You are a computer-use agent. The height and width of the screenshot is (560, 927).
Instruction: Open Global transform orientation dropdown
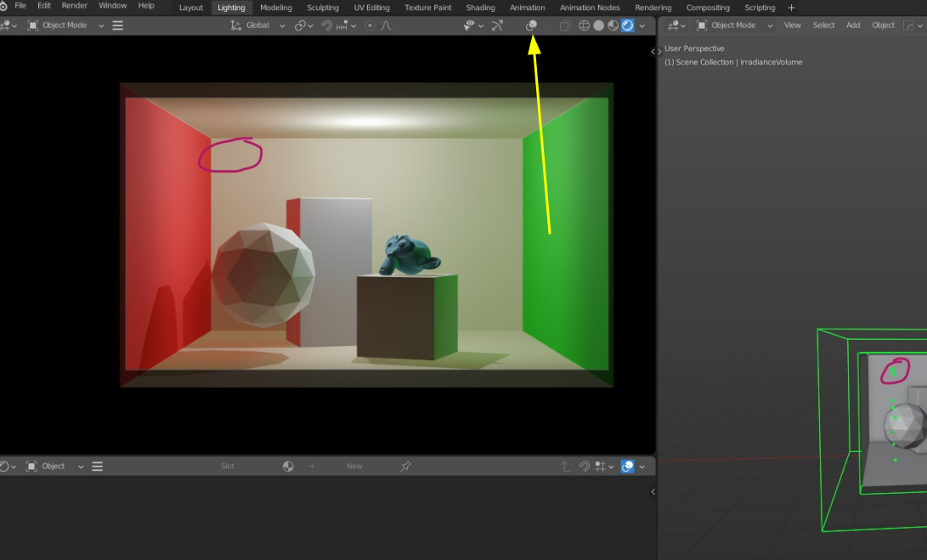coord(257,25)
